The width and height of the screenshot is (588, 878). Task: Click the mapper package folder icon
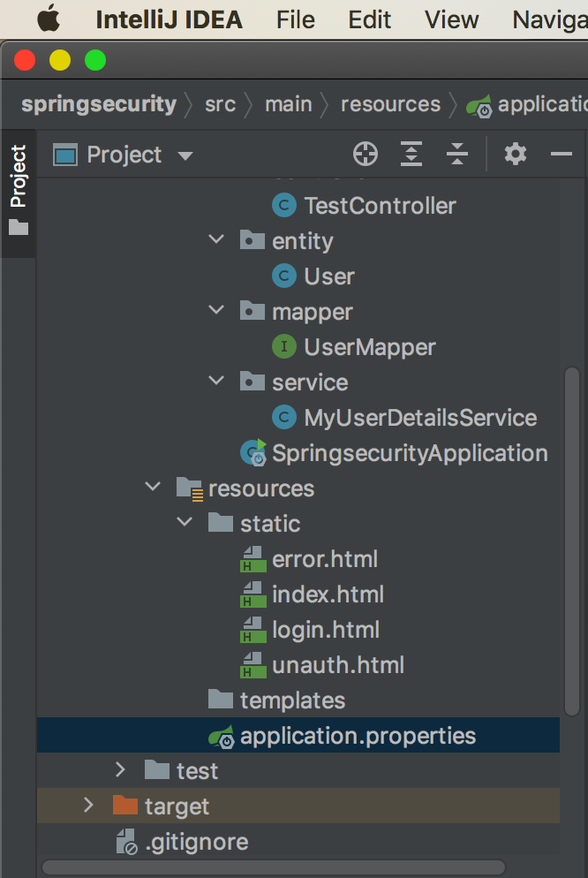point(253,311)
